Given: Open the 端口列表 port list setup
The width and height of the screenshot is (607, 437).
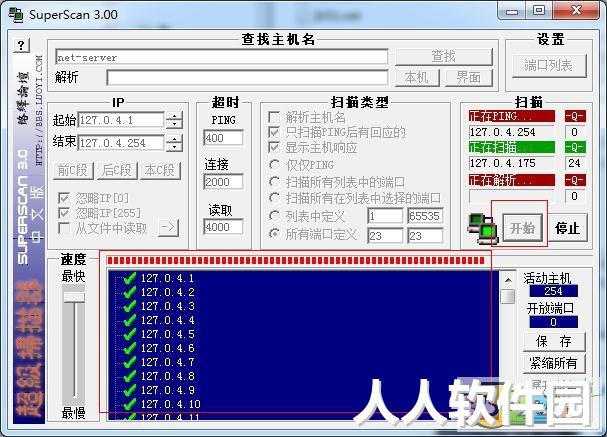Looking at the screenshot, I should click(x=549, y=65).
